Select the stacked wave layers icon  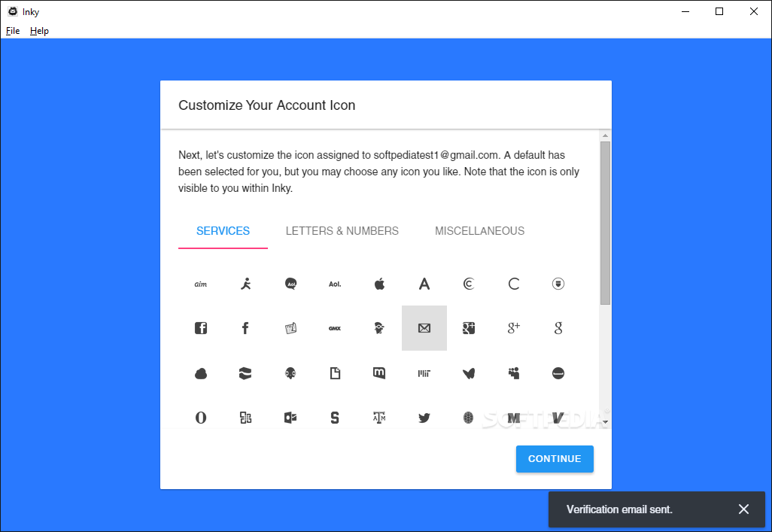tap(245, 373)
